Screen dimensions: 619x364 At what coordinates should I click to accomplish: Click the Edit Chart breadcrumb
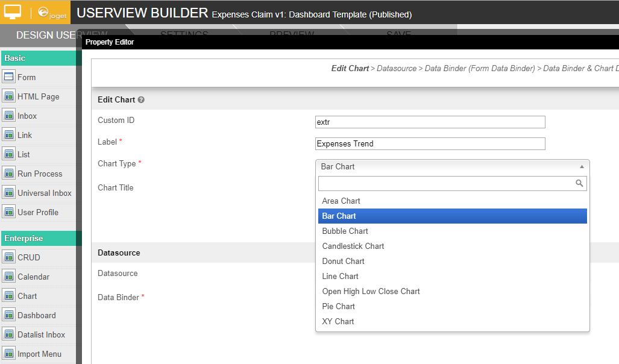pos(350,68)
